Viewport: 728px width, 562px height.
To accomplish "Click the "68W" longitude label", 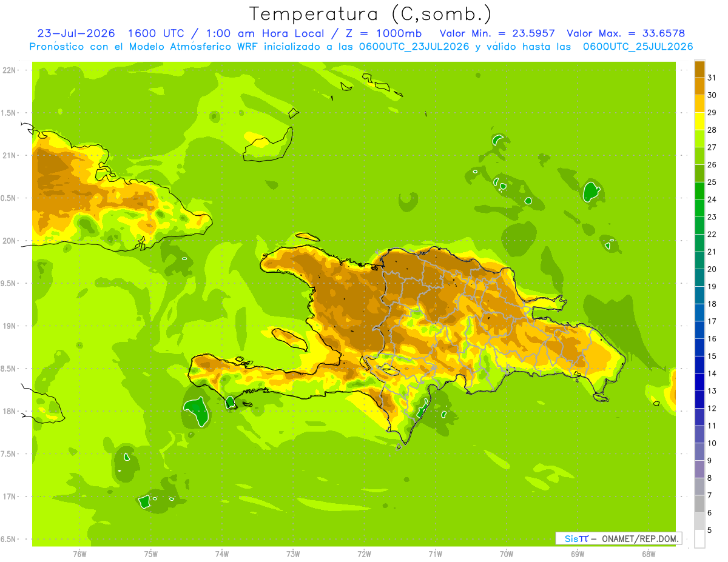I will (649, 554).
